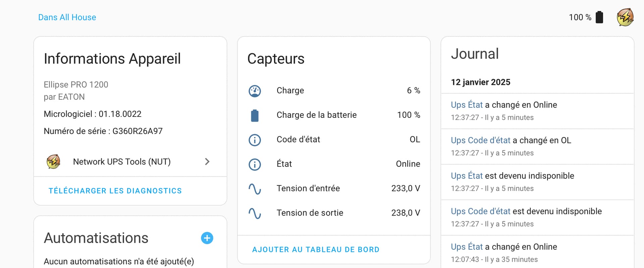
Task: Open the Tension d'entrée sensor
Action: 334,189
